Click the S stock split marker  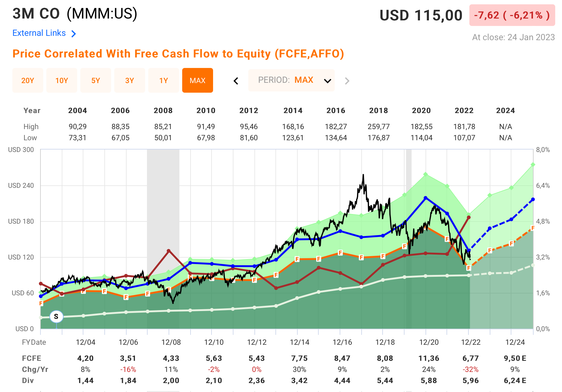[x=56, y=316]
